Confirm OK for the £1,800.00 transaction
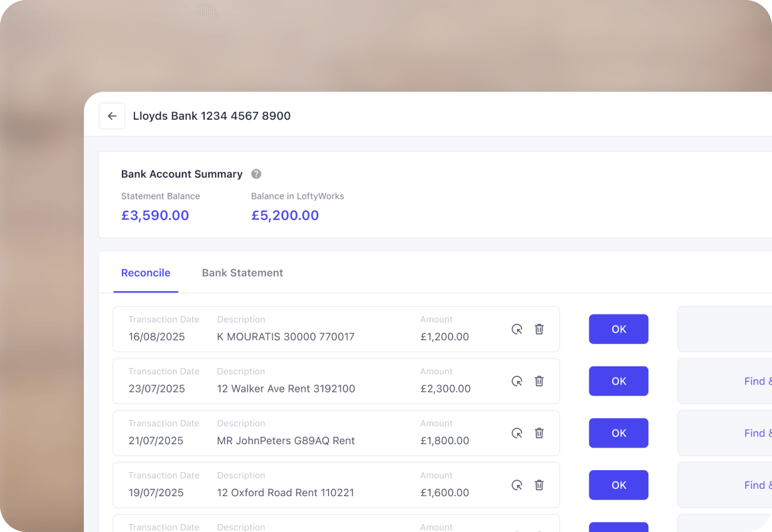Viewport: 772px width, 532px height. coord(618,433)
